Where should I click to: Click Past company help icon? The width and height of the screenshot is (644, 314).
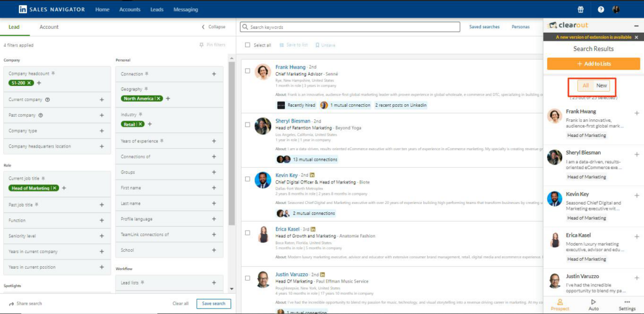41,115
